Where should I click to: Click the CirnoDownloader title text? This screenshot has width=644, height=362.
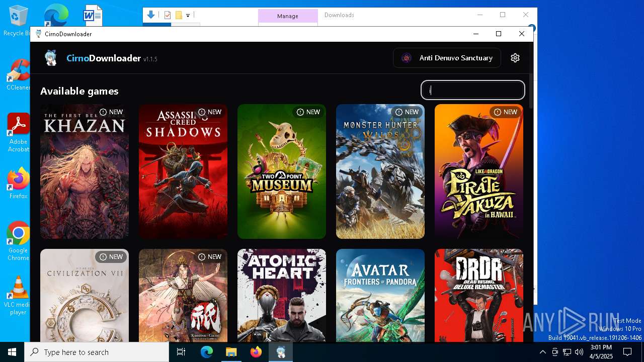pyautogui.click(x=104, y=58)
